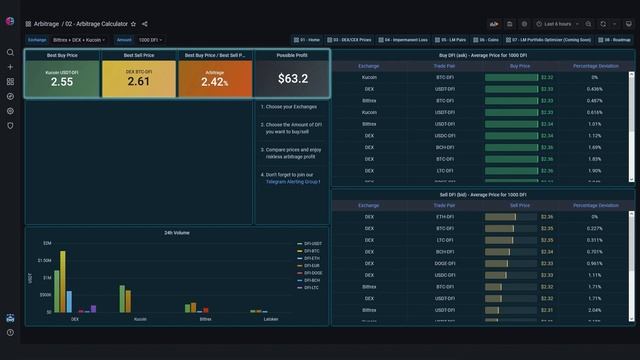Open the 1000 DFI amount dropdown
Screen dimensions: 640x360
pos(150,40)
